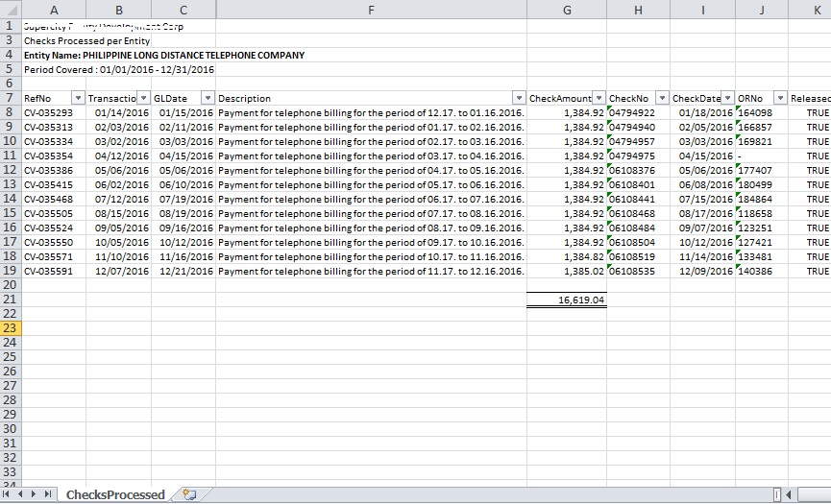Go to the last sheet tab arrow
The height and width of the screenshot is (504, 831).
[48, 494]
